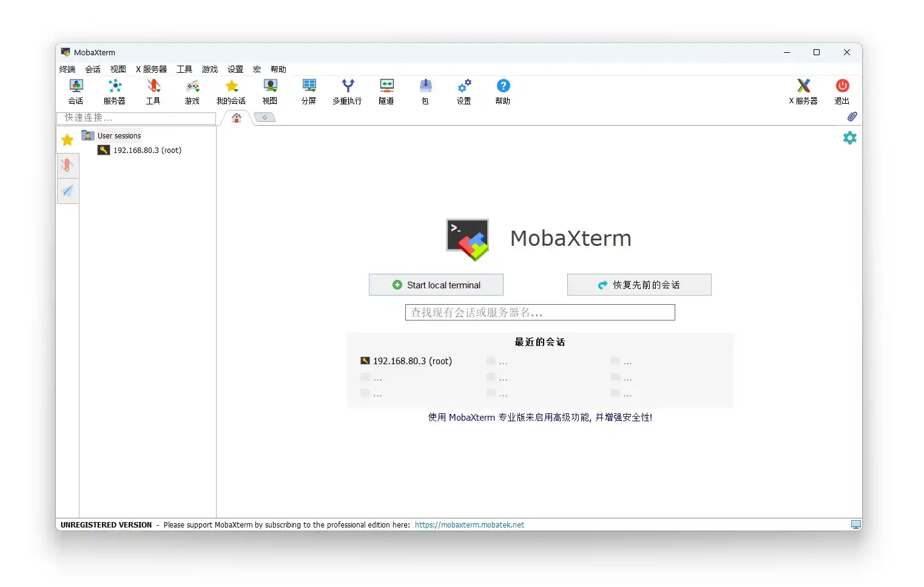
Task: Open the 会话 menu in menu bar
Action: 93,69
